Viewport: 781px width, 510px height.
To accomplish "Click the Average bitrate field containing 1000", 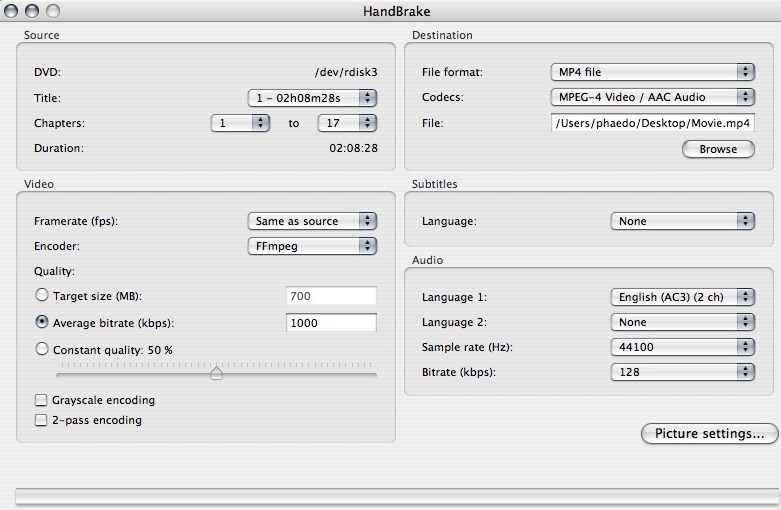I will click(331, 323).
